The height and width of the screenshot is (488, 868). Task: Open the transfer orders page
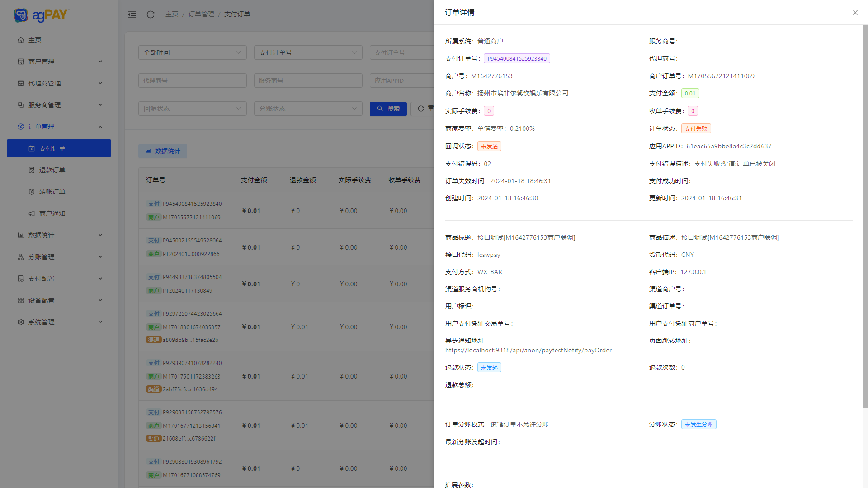tap(52, 192)
